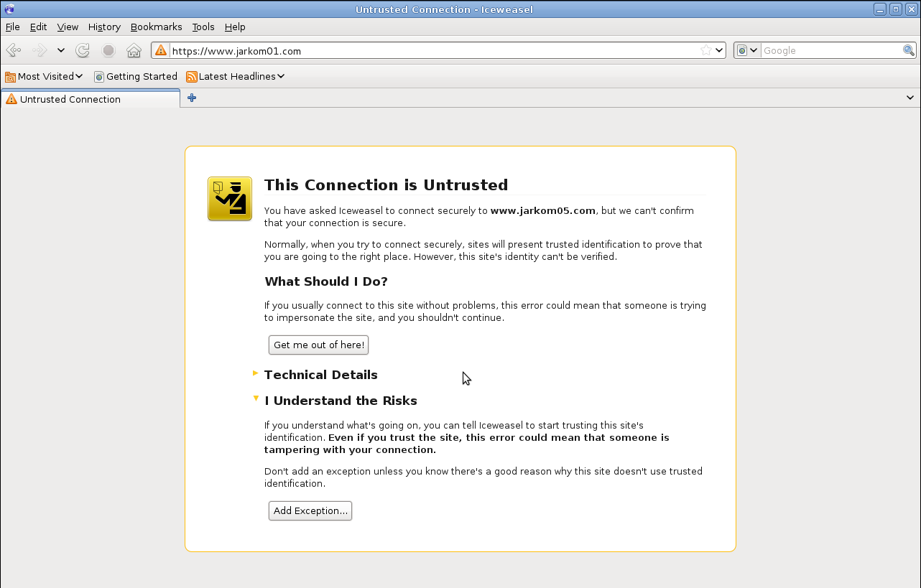Switch to the Untrusted Connection tab
921x588 pixels.
pos(70,98)
